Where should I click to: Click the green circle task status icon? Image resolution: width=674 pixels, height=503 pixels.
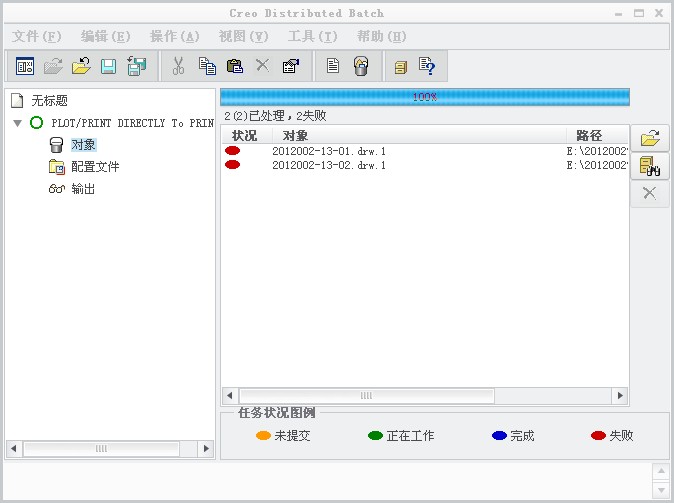[37, 123]
